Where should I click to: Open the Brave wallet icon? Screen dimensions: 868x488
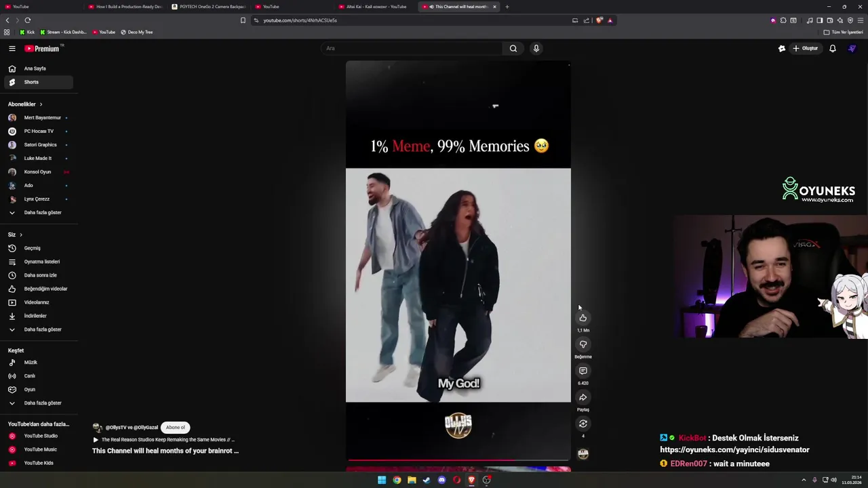tap(830, 20)
